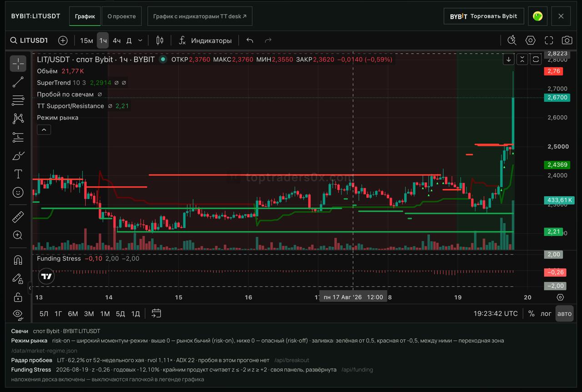Screen dimensions: 582x392
Task: Click the LIT/USDT chart title in the legend
Action: (x=96, y=60)
